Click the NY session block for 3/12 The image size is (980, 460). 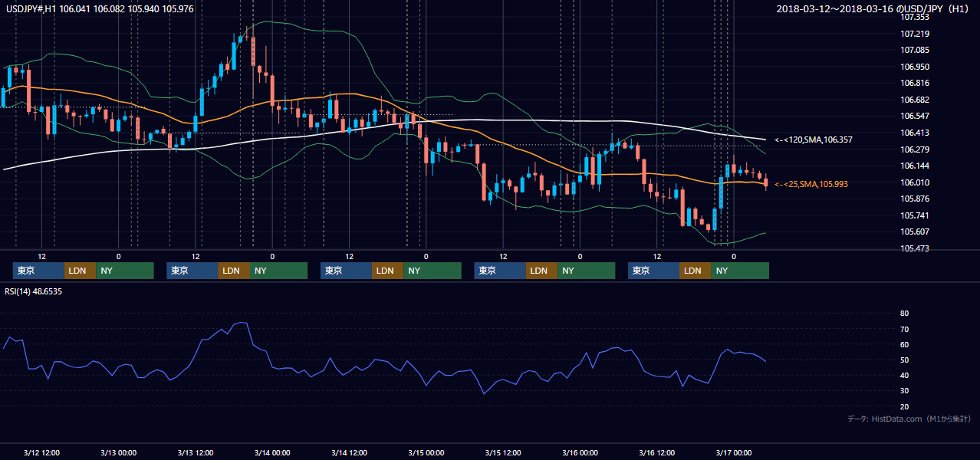coord(125,271)
